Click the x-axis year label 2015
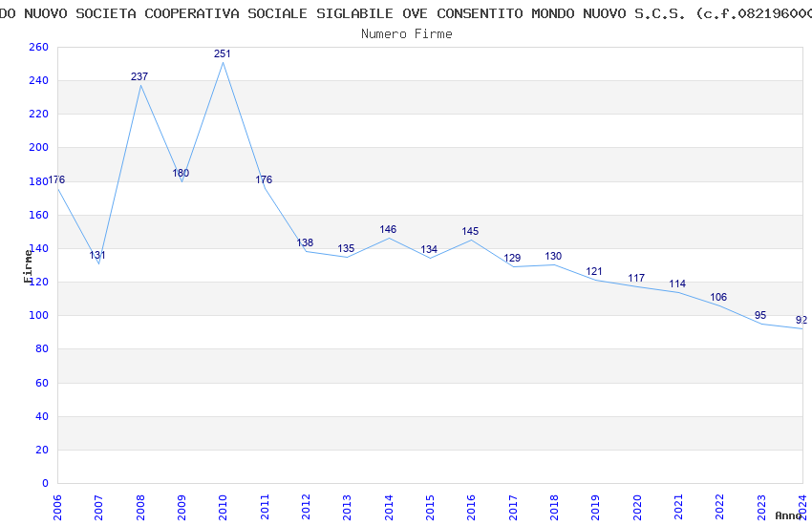The height and width of the screenshot is (525, 812). tap(430, 508)
